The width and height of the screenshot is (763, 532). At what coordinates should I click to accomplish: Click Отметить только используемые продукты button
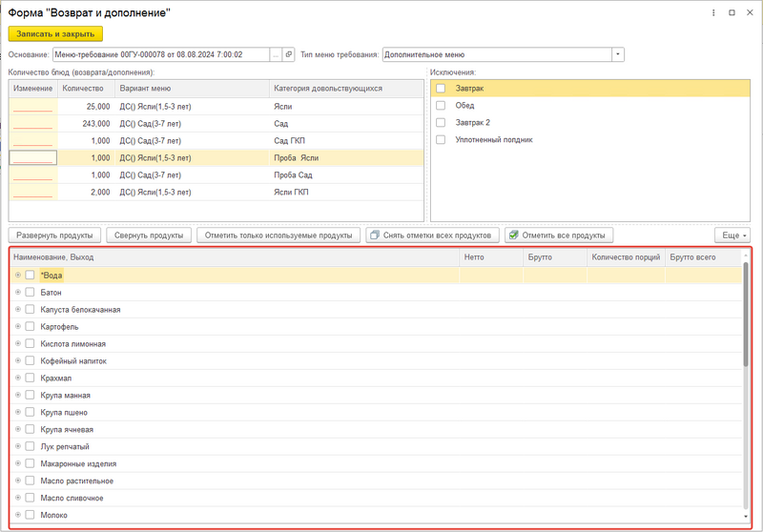point(278,235)
